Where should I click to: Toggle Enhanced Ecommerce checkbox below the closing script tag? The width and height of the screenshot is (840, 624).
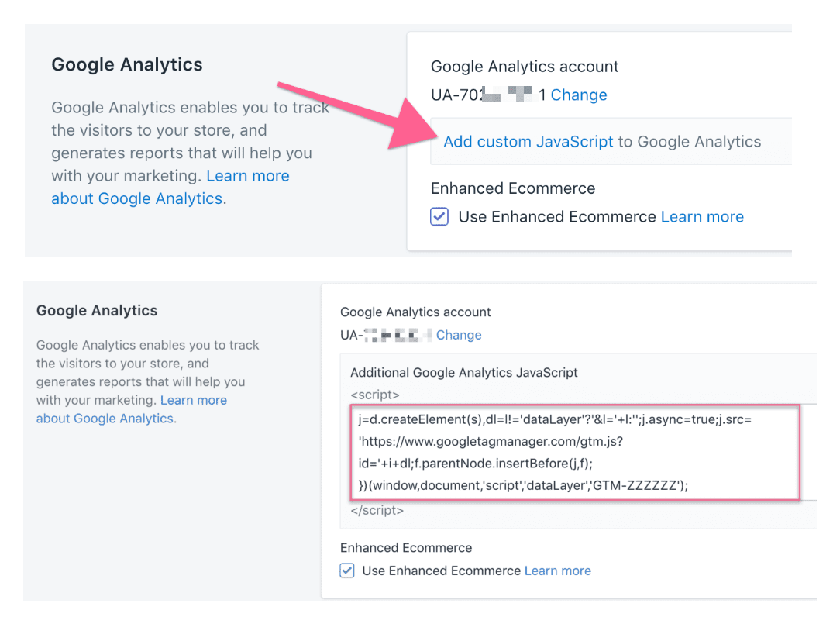[x=347, y=571]
